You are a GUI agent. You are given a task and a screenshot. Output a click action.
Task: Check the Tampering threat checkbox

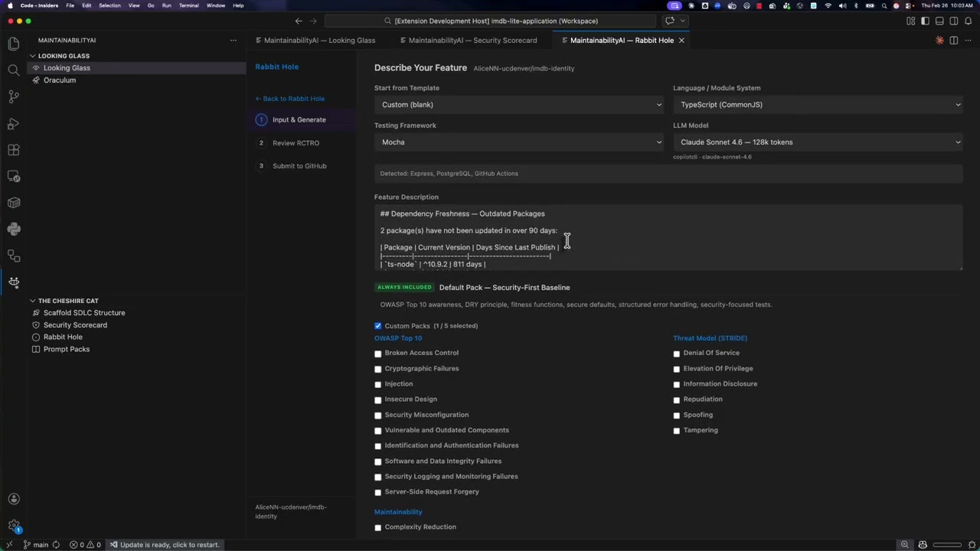(x=676, y=431)
